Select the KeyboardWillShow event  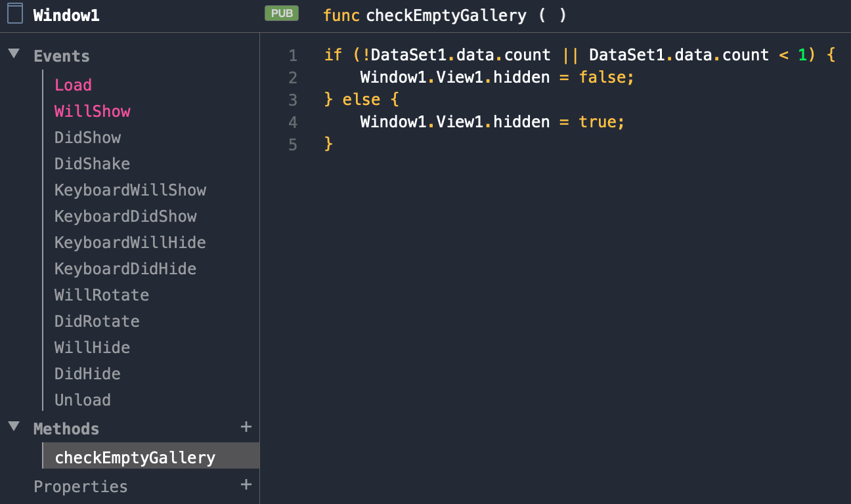(131, 190)
